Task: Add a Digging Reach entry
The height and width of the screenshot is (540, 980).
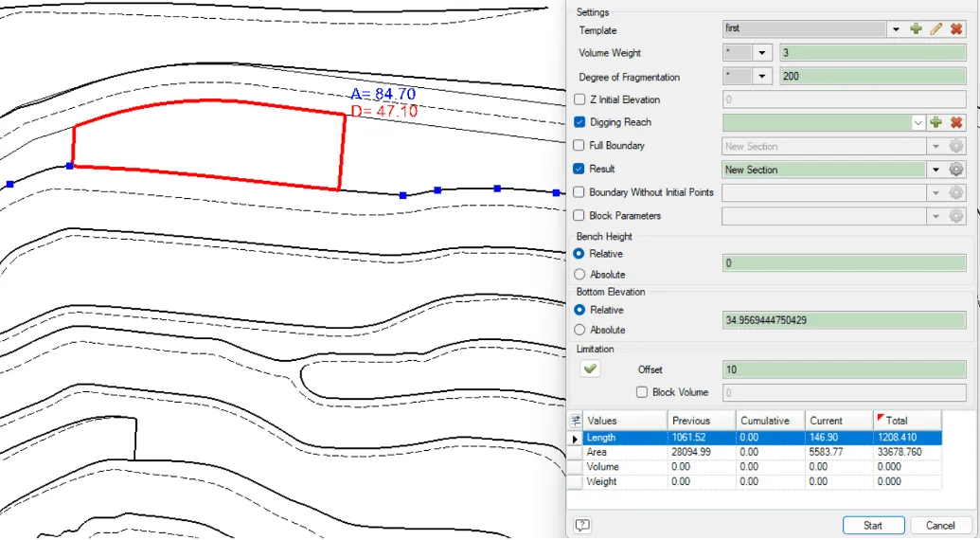Action: coord(935,122)
